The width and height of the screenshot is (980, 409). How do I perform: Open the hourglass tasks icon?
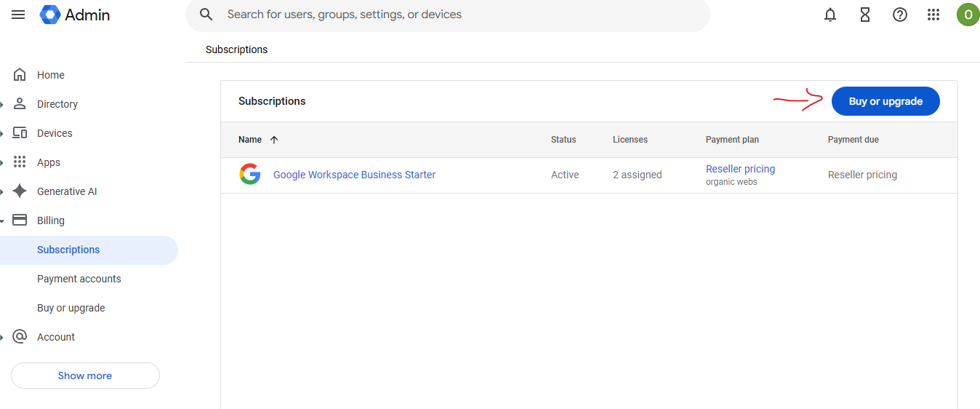(x=865, y=15)
